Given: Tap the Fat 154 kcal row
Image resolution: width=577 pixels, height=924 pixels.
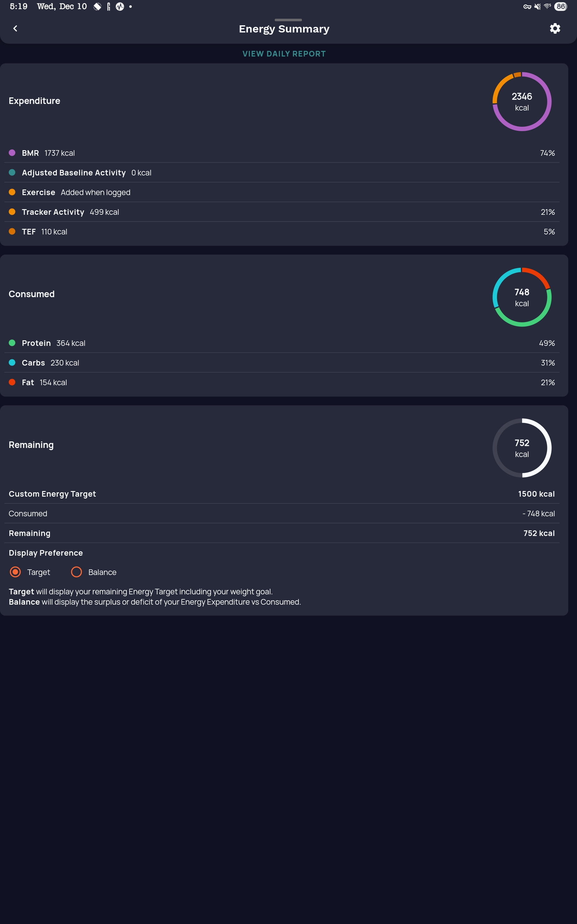Looking at the screenshot, I should pyautogui.click(x=282, y=382).
